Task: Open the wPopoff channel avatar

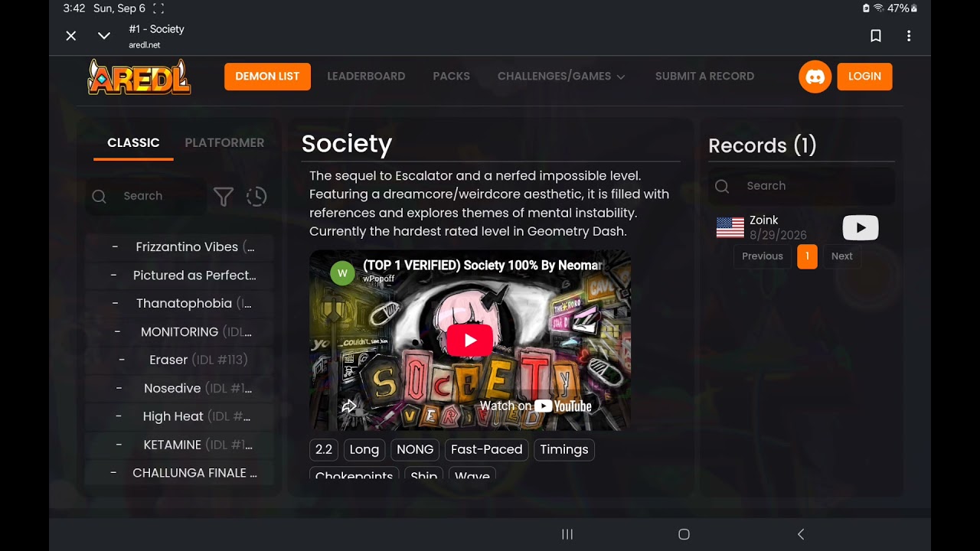Action: [342, 272]
